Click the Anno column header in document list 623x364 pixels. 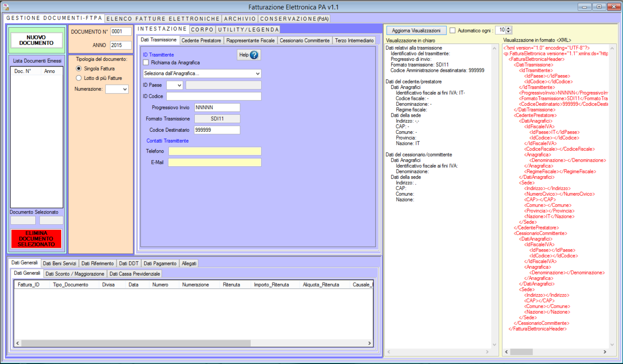pos(49,71)
